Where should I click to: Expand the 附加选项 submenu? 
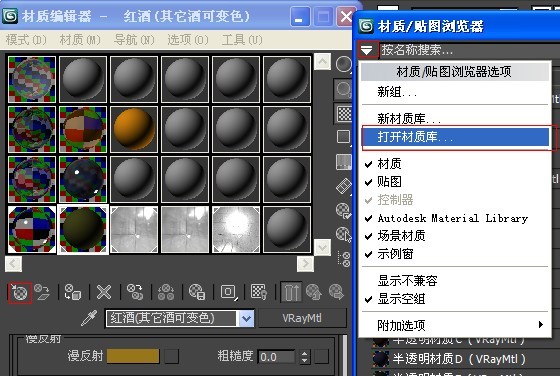[454, 325]
